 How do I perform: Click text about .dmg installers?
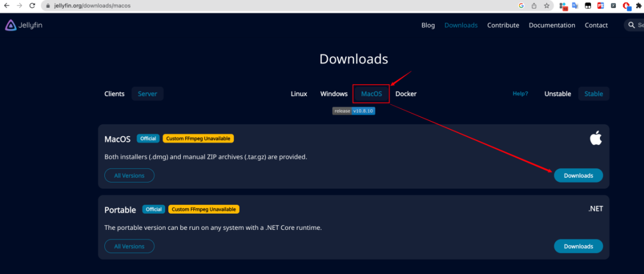[x=206, y=157]
